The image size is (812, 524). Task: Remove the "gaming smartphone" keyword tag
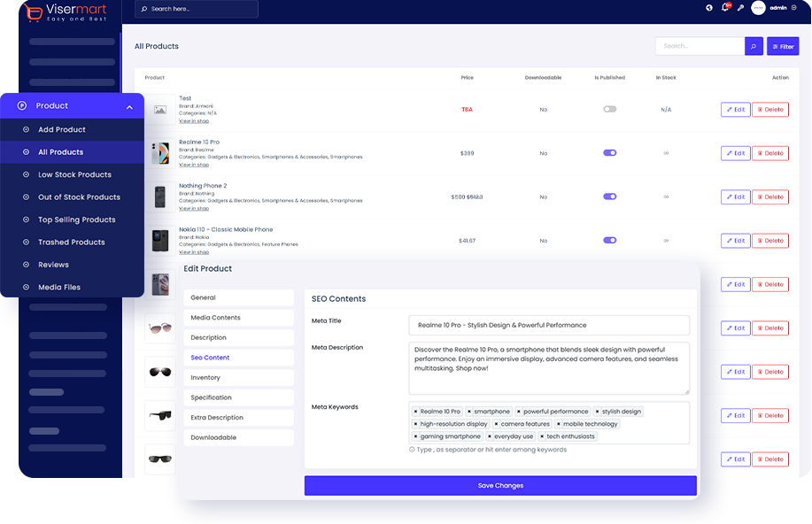click(415, 436)
